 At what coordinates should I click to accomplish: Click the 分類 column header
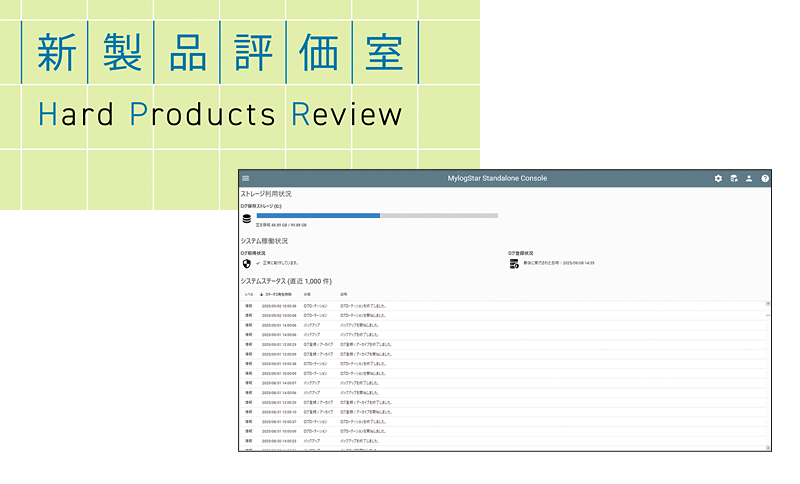click(308, 295)
